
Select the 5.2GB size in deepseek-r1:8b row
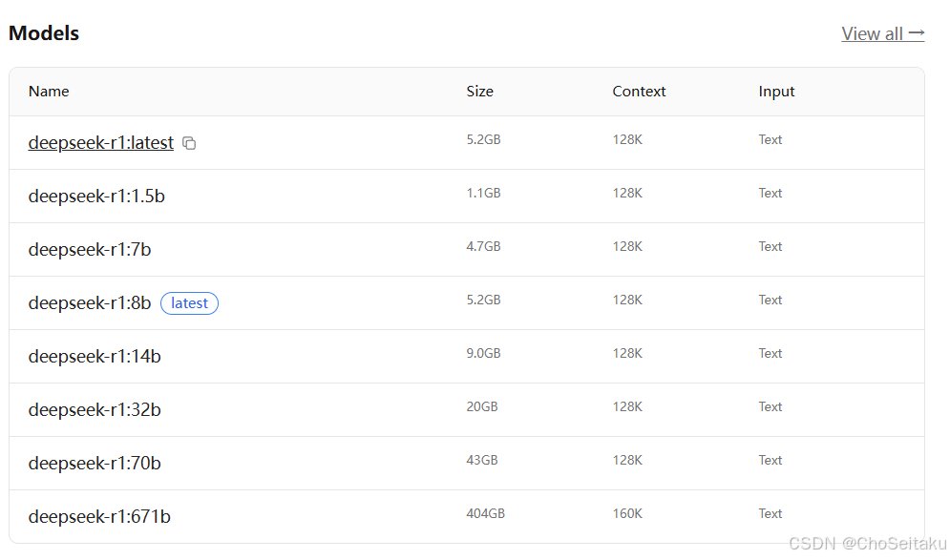(x=483, y=301)
